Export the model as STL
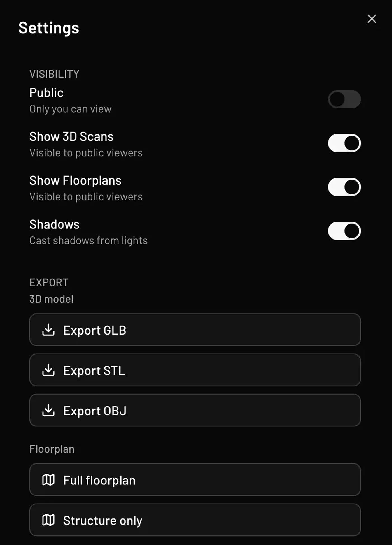Image resolution: width=392 pixels, height=545 pixels. pos(195,370)
